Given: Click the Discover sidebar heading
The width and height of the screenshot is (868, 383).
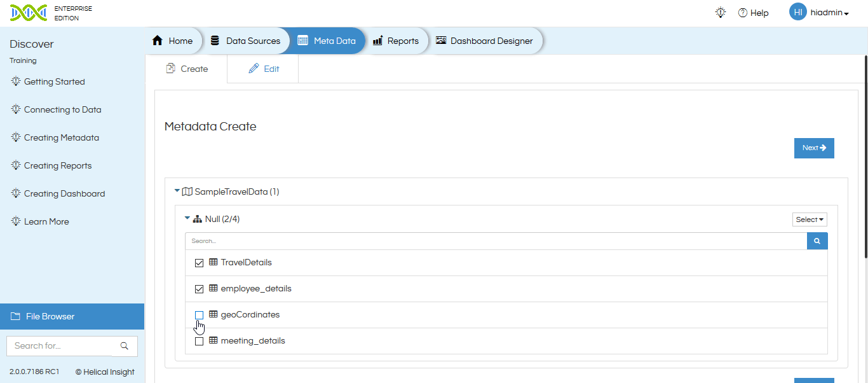Looking at the screenshot, I should click(x=32, y=44).
